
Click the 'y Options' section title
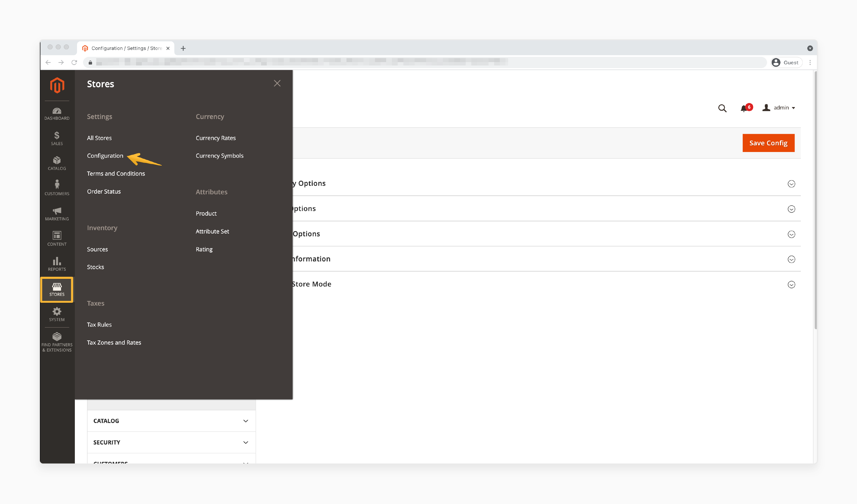click(309, 184)
